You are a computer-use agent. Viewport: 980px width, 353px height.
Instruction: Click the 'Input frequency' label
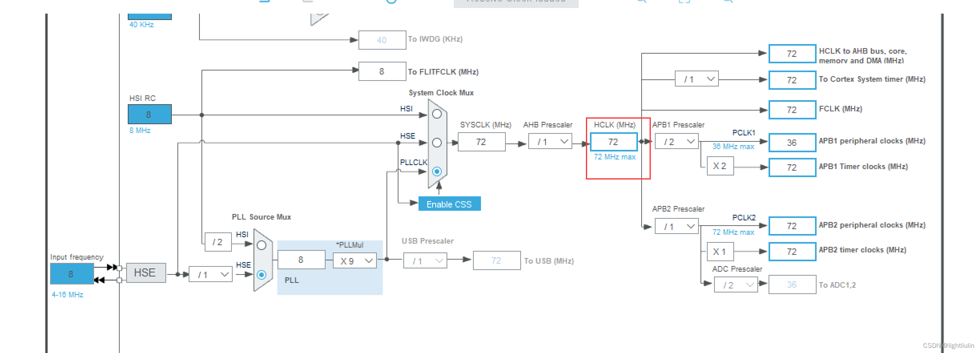point(77,257)
